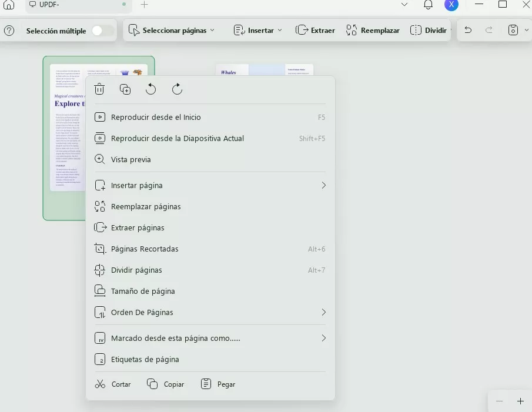The image size is (532, 412).
Task: Select Páginas Recortadas menu entry
Action: 210,249
